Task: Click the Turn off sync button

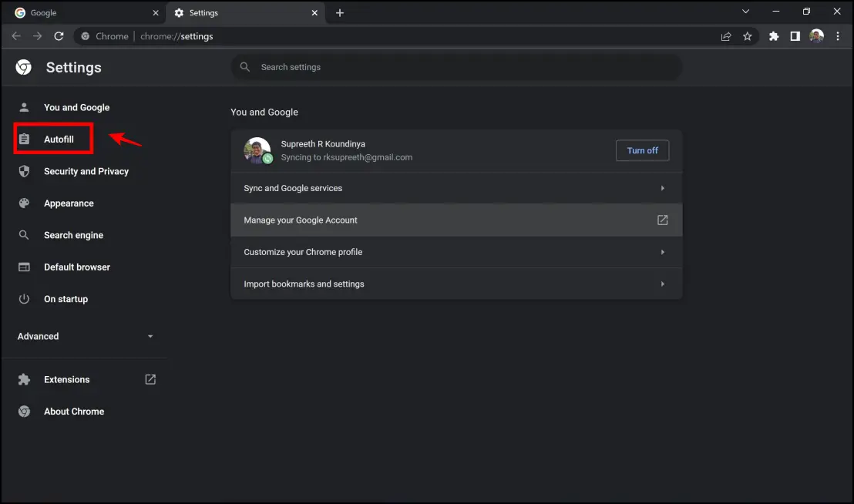Action: [642, 150]
